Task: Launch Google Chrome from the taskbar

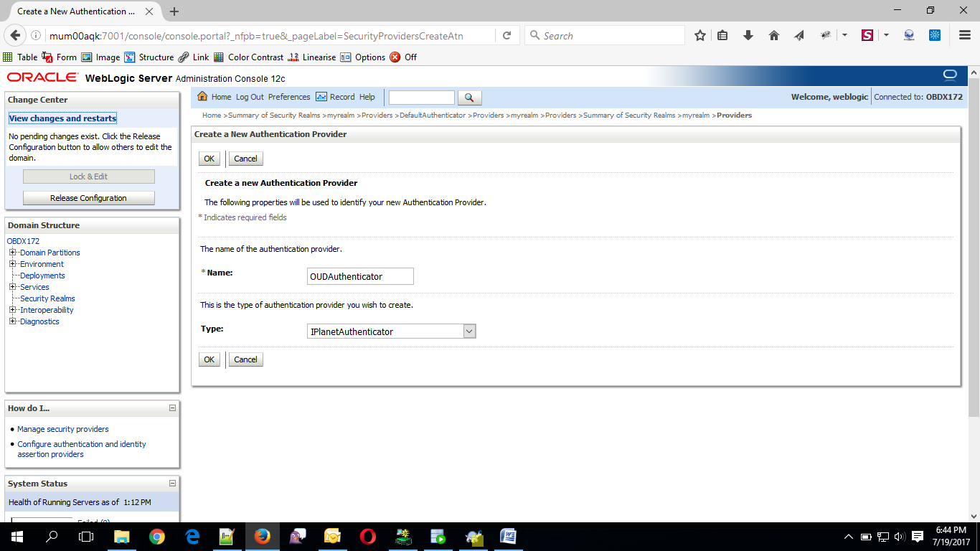Action: [x=156, y=536]
